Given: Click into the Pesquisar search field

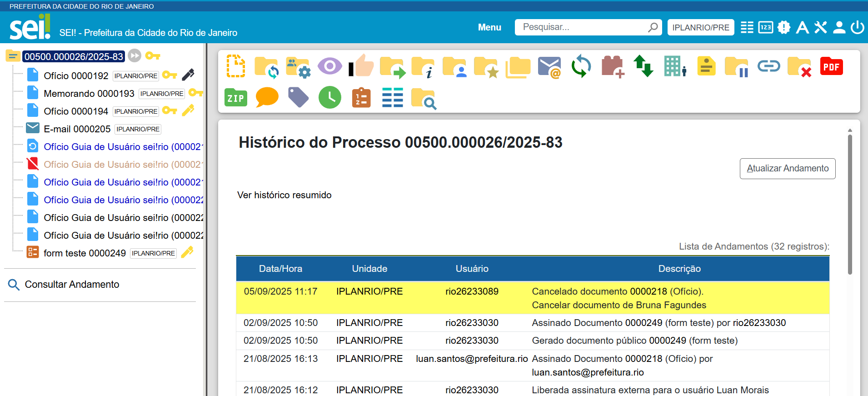Looking at the screenshot, I should (x=584, y=27).
